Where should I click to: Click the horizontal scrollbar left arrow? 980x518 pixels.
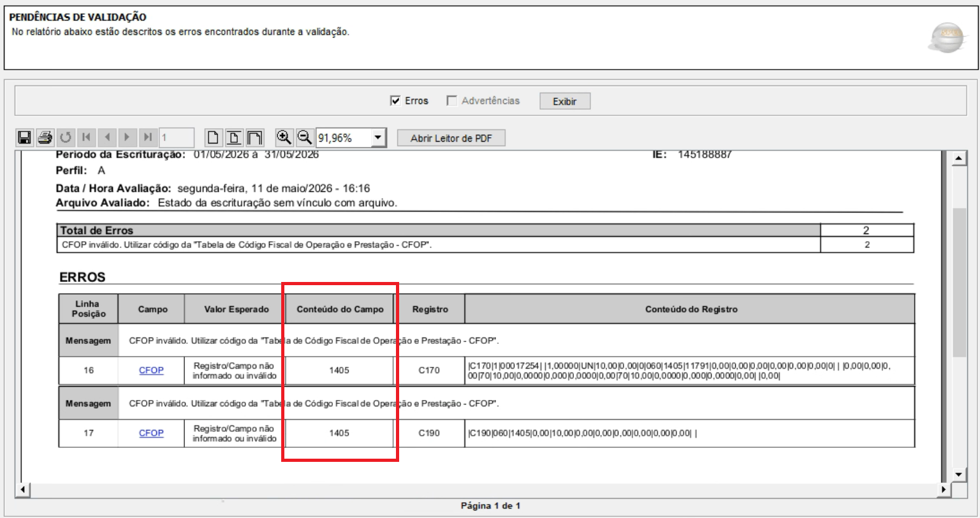[22, 489]
